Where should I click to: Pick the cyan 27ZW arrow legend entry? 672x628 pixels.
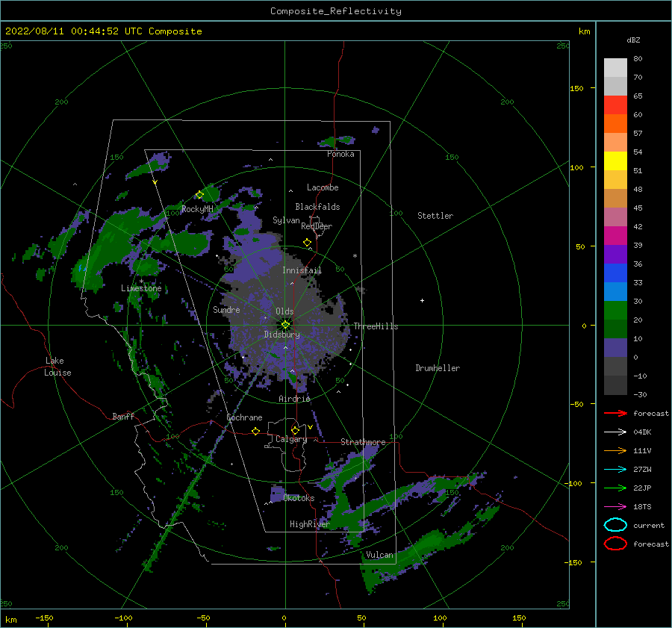[615, 470]
